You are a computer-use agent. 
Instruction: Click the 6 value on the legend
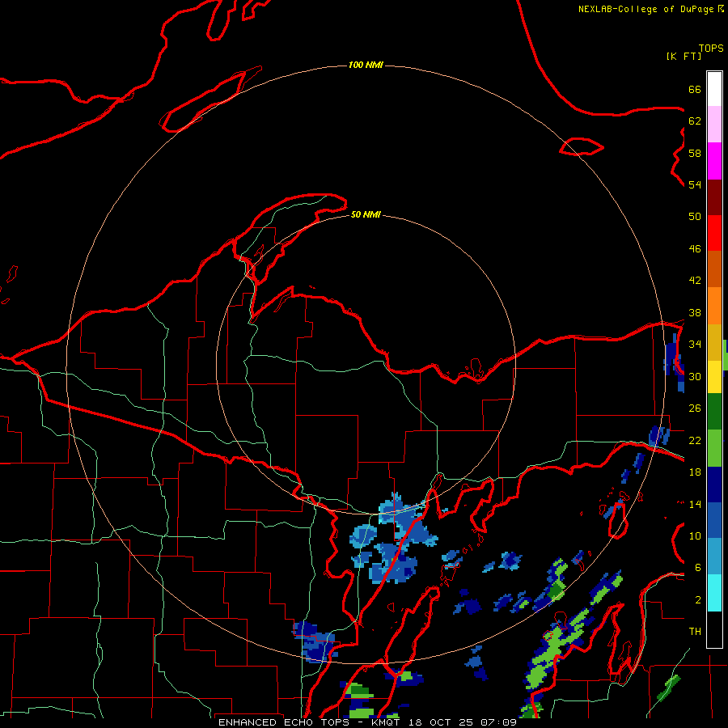point(698,568)
